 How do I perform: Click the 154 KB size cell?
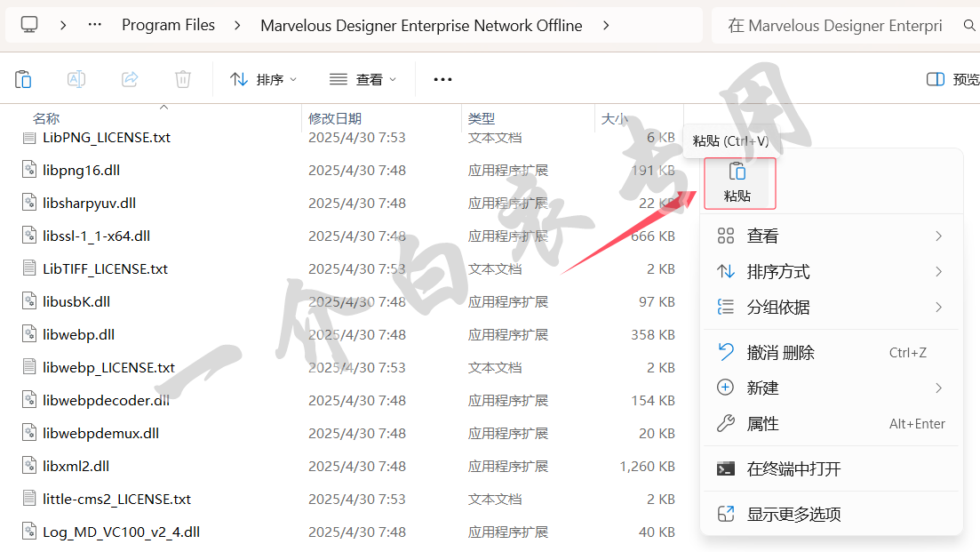pyautogui.click(x=652, y=401)
